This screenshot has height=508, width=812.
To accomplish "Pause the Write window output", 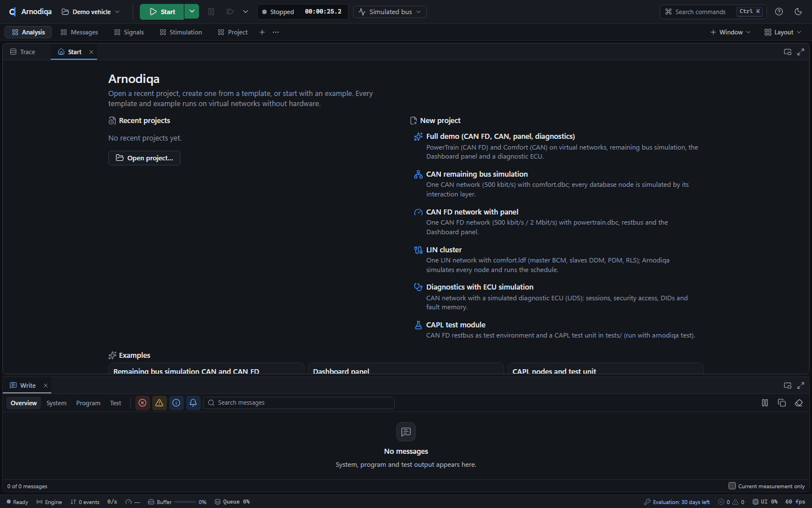I will coord(765,403).
